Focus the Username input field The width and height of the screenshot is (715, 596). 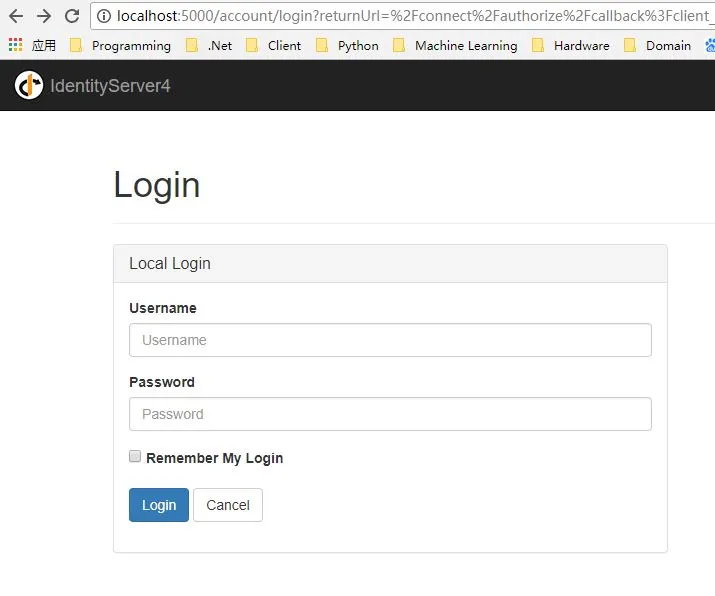tap(390, 340)
